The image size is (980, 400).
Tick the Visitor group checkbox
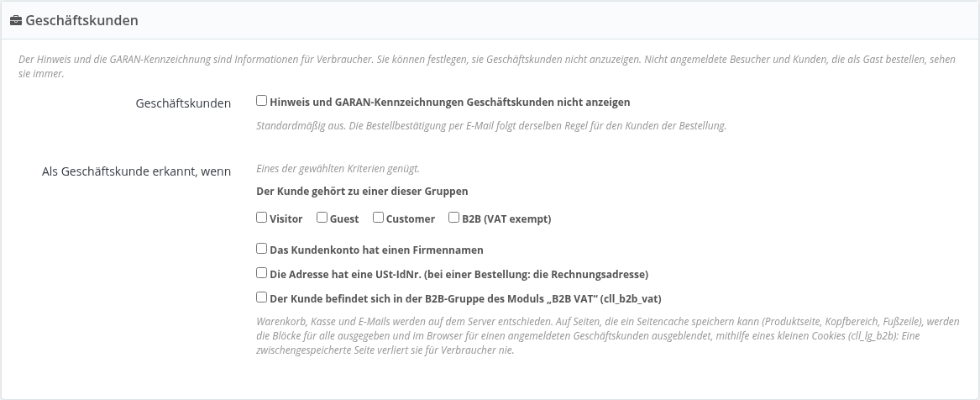point(262,218)
